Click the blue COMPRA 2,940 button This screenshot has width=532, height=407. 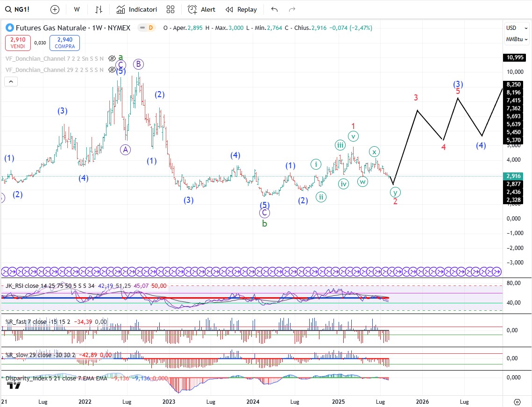pos(64,43)
